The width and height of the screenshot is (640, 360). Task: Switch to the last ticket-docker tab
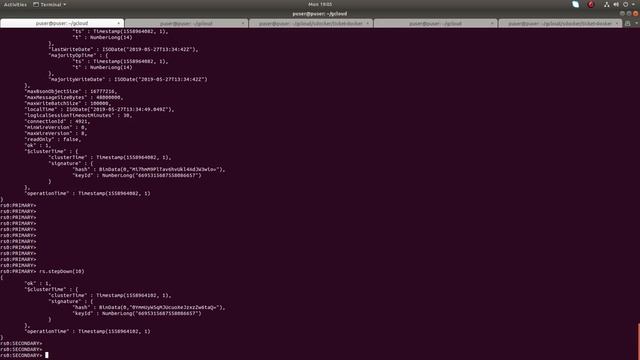click(560, 23)
